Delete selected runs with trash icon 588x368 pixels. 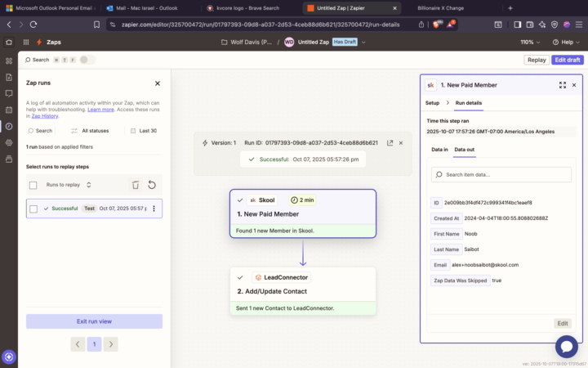pos(136,185)
